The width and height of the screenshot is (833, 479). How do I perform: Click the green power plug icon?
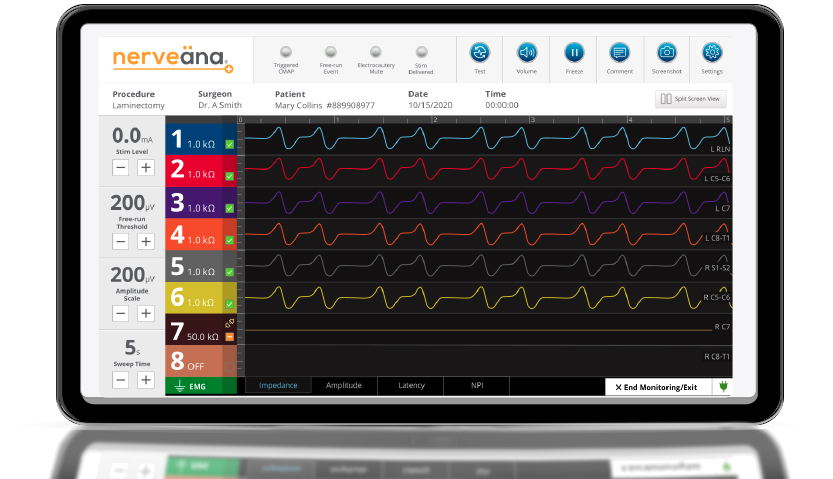721,386
